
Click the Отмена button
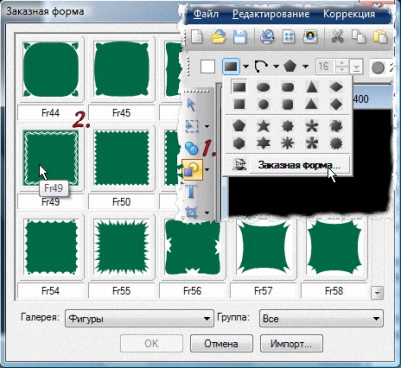click(221, 343)
